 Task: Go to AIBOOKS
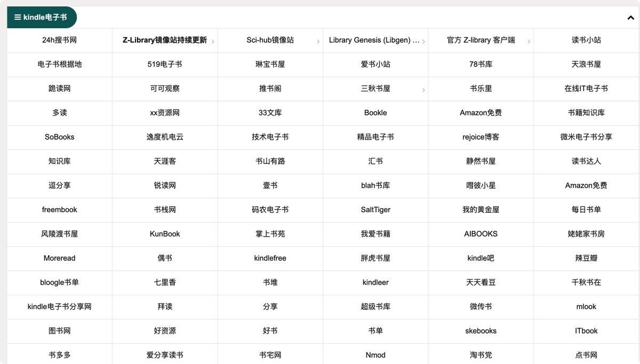coord(481,234)
